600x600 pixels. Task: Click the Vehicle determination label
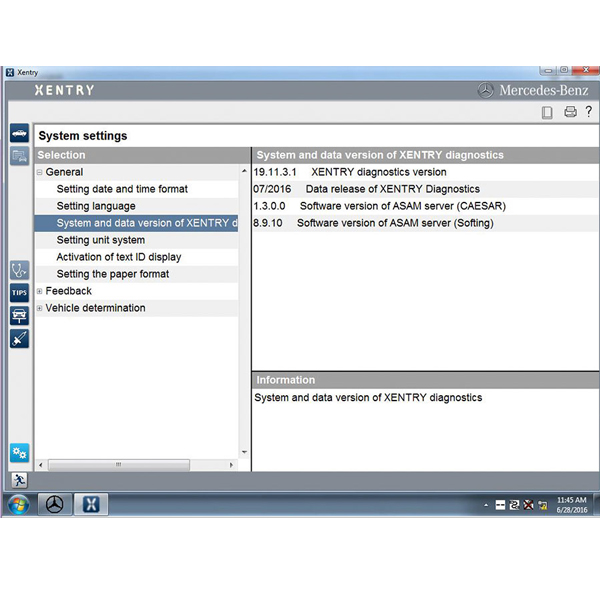point(95,308)
